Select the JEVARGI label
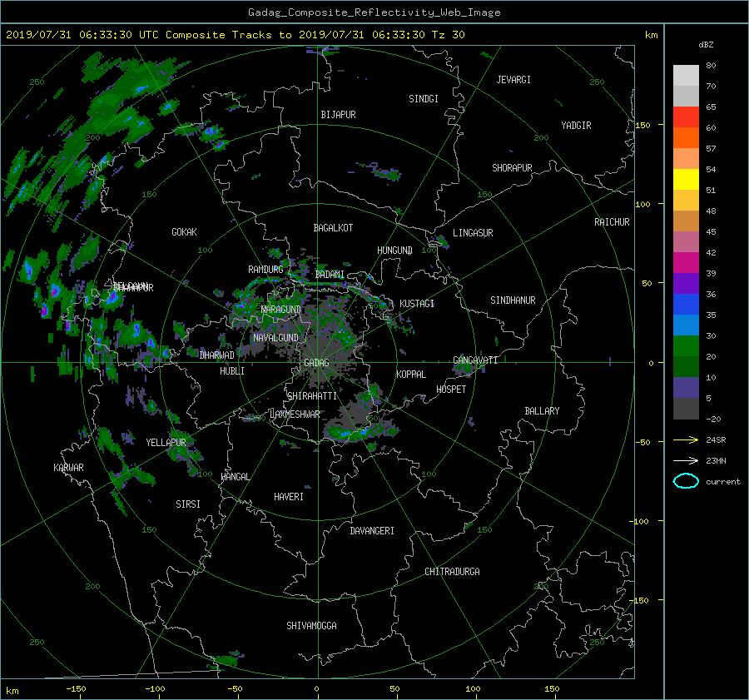 click(513, 80)
